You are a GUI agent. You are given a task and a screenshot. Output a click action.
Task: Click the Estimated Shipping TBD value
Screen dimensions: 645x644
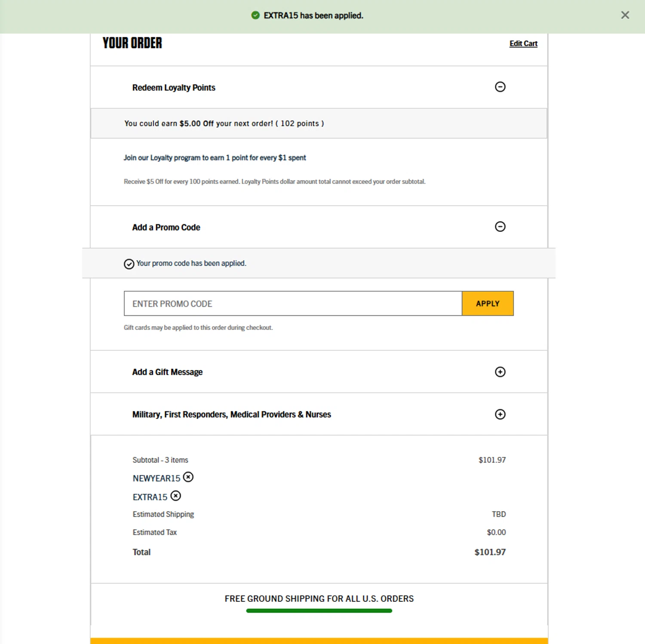pos(499,514)
